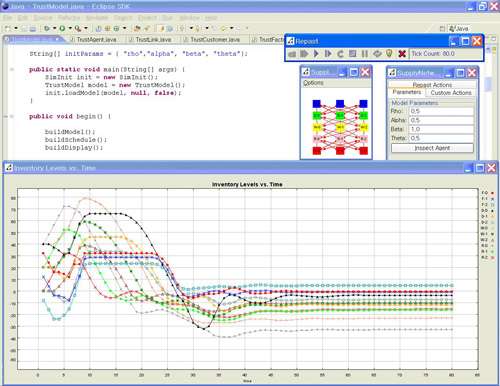Click the New Java Project icon

[x=99, y=28]
